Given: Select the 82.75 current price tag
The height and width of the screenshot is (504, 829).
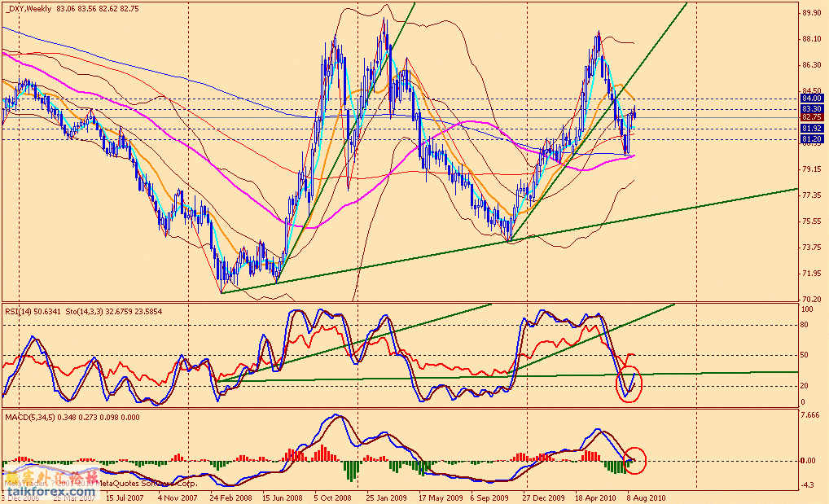Looking at the screenshot, I should tap(811, 117).
